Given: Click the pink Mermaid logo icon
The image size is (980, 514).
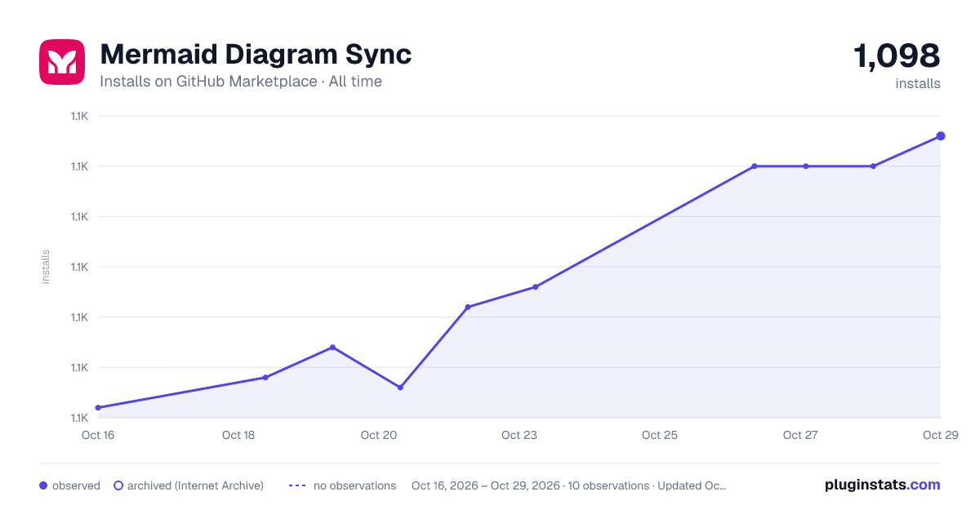Looking at the screenshot, I should [x=62, y=62].
